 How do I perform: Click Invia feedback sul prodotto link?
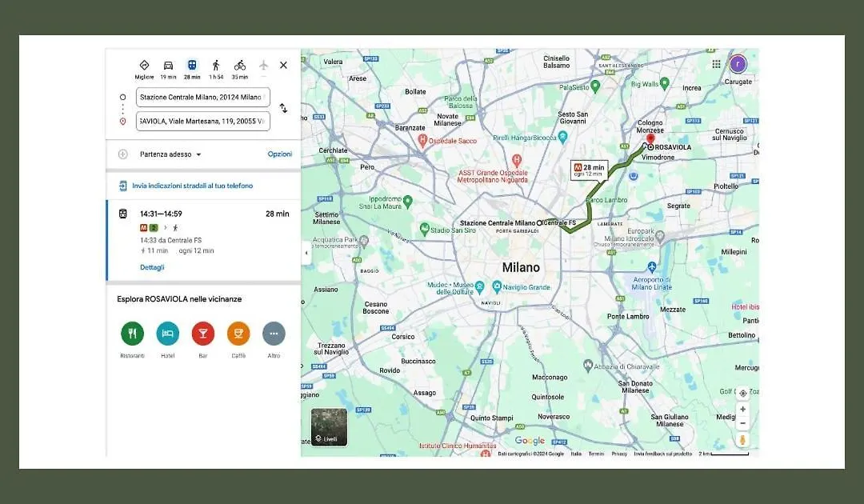point(663,454)
